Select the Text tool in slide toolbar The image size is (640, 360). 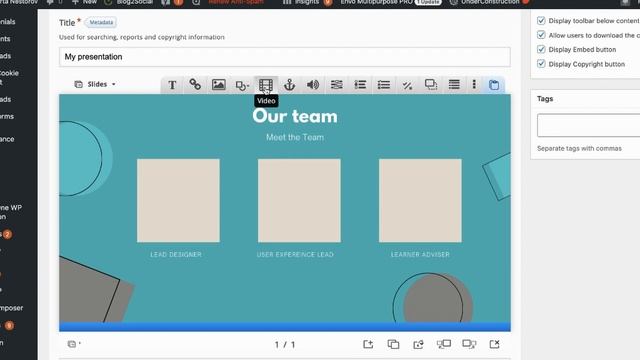click(x=172, y=85)
